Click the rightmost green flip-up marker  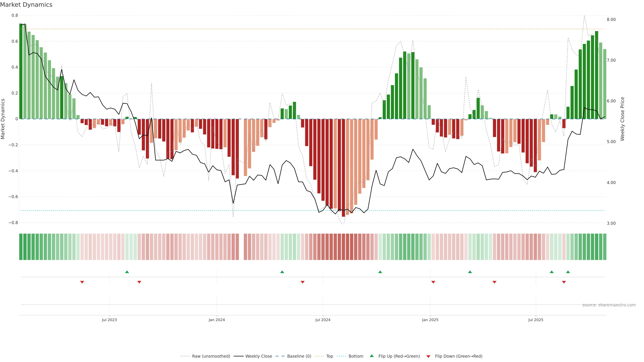(x=568, y=272)
